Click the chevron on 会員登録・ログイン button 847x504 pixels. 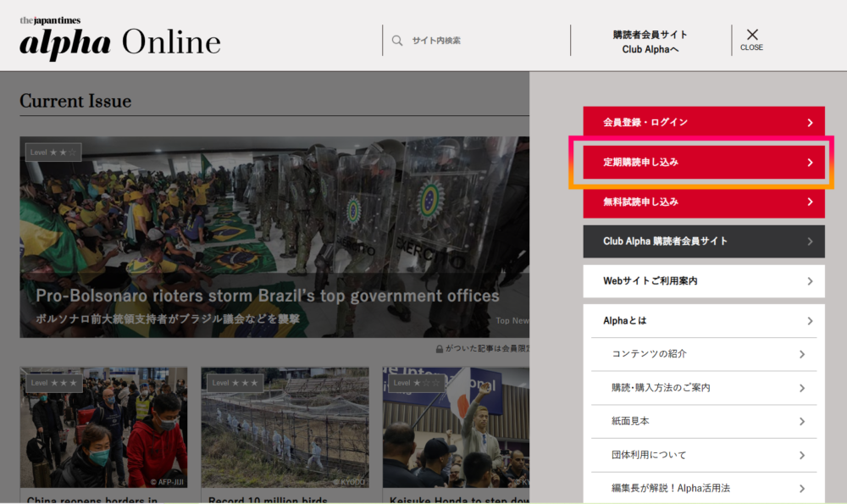point(811,121)
